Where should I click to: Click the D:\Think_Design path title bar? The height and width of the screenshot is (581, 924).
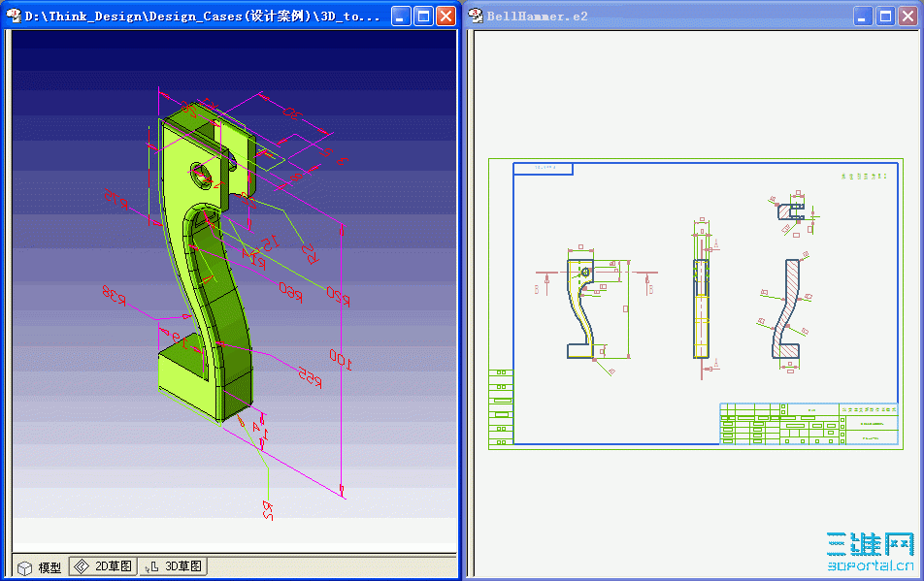(203, 16)
